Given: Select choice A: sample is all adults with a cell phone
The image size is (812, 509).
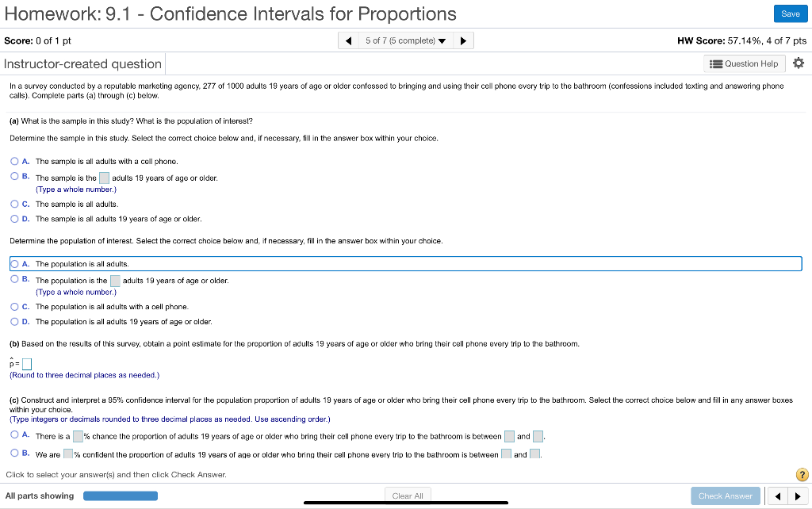Looking at the screenshot, I should click(13, 161).
